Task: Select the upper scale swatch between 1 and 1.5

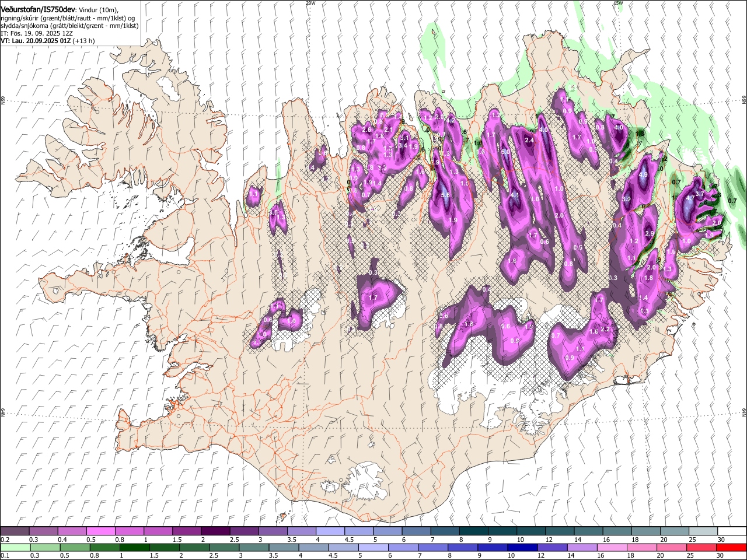Action: pos(158,531)
